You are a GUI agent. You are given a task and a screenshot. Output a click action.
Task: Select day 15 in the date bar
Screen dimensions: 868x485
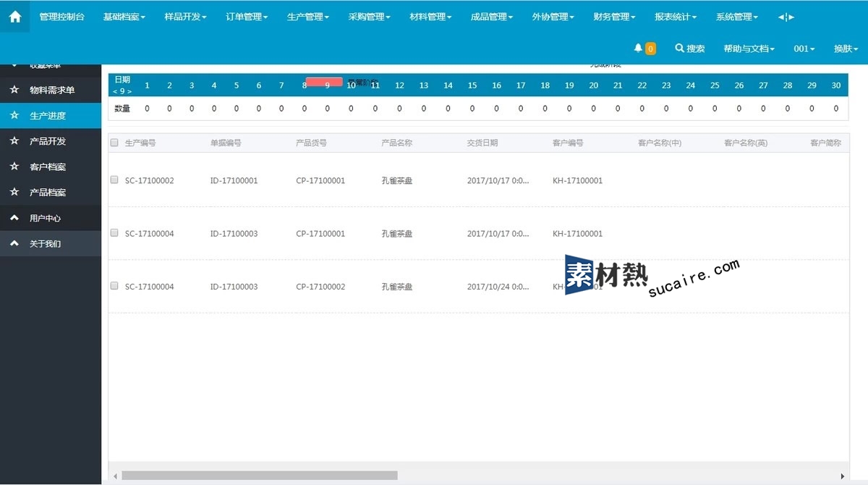pyautogui.click(x=472, y=85)
